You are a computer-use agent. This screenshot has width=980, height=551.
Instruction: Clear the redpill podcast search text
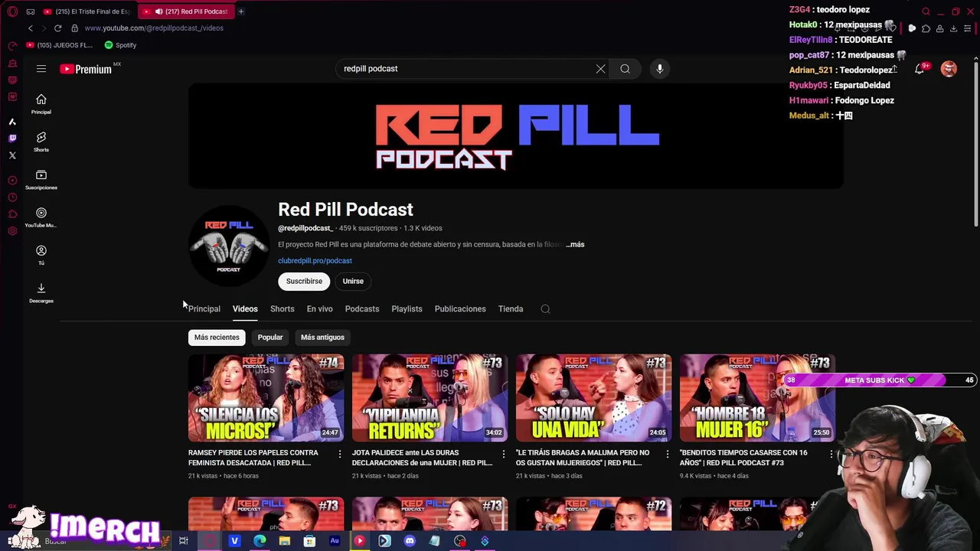(x=601, y=69)
